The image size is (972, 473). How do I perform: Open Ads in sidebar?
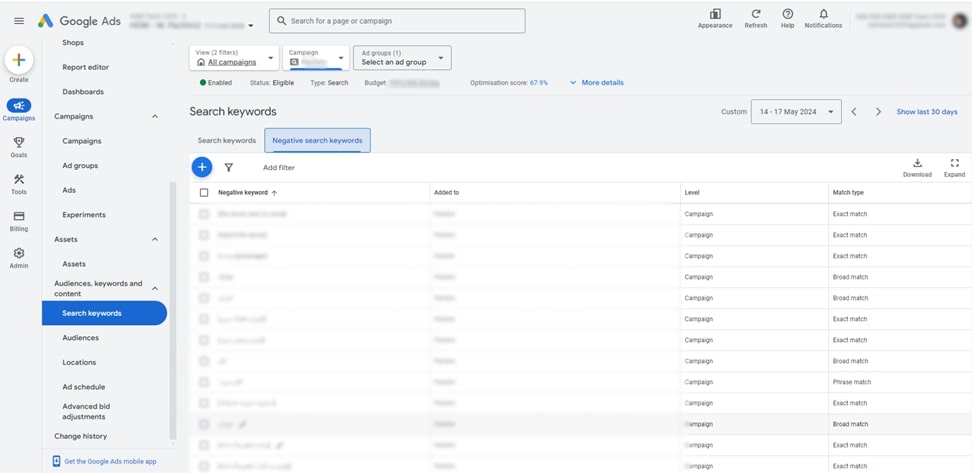(x=69, y=190)
